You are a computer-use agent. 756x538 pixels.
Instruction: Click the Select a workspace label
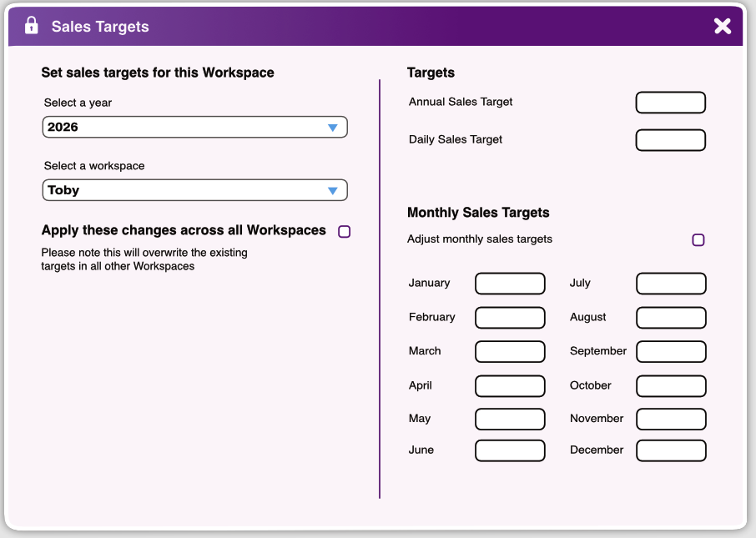pyautogui.click(x=94, y=166)
